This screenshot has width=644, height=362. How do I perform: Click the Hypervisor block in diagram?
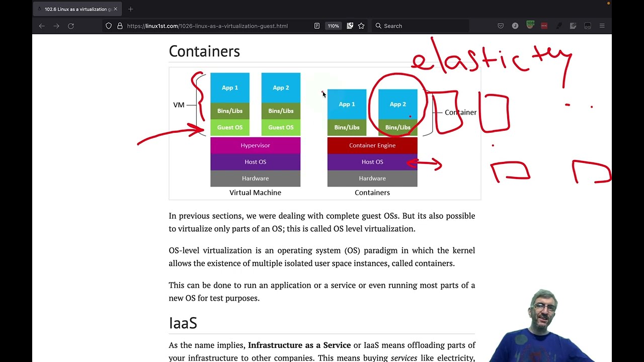click(255, 145)
